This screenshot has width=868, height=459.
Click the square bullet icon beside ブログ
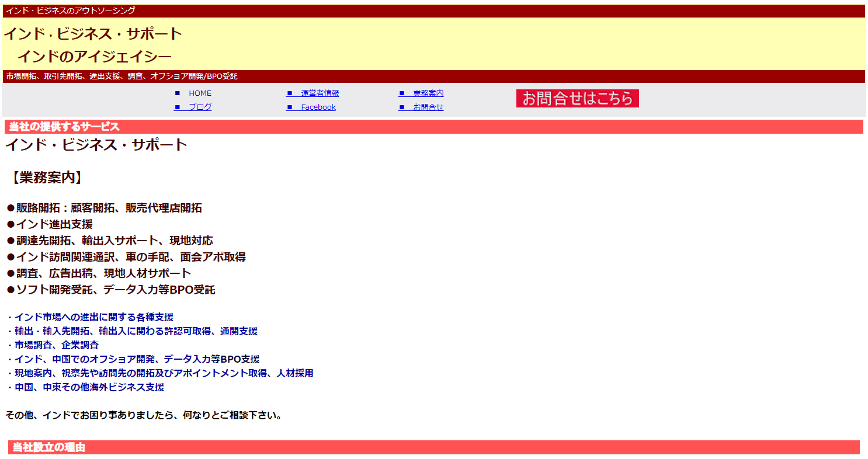[x=178, y=107]
